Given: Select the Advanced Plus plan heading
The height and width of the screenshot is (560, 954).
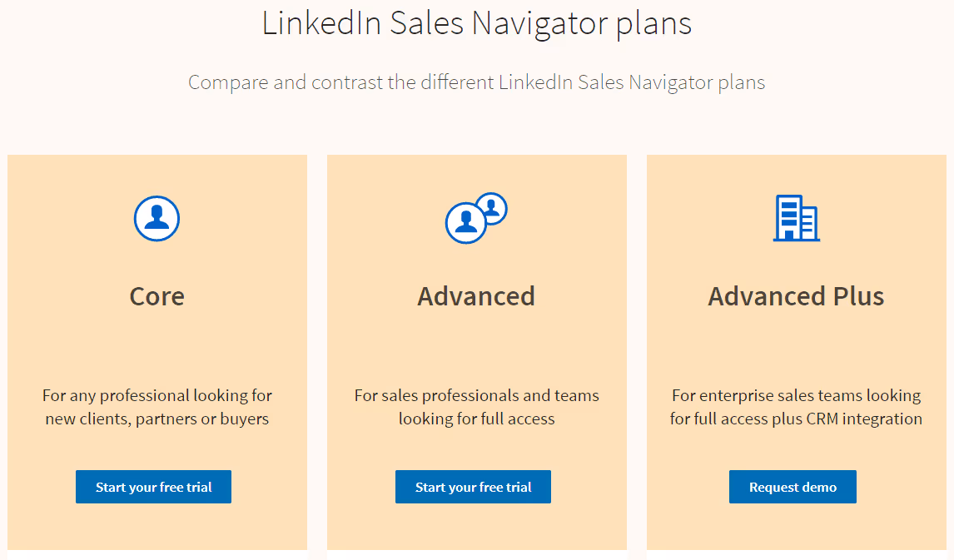Looking at the screenshot, I should coord(796,295).
